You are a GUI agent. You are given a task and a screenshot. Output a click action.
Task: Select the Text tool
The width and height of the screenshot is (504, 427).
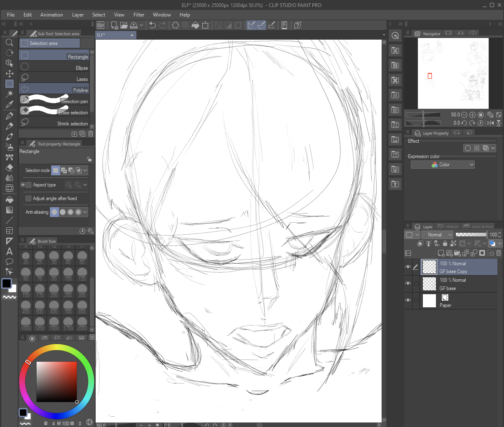(9, 251)
